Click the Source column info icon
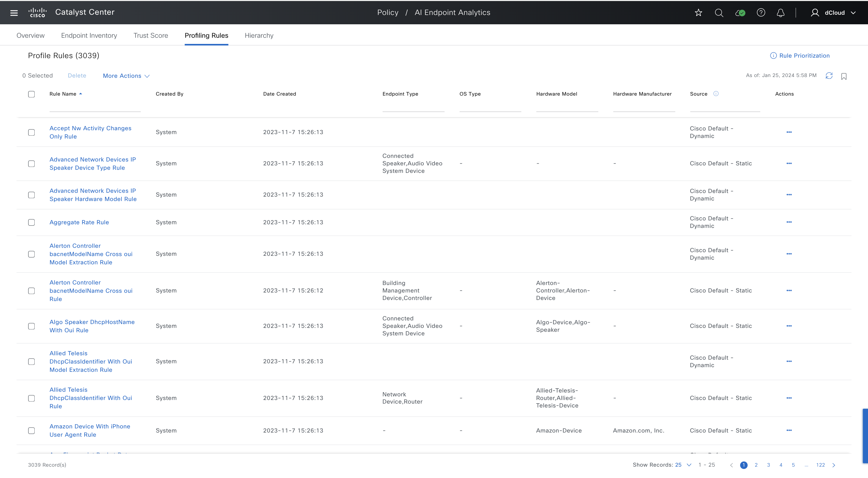 716,94
